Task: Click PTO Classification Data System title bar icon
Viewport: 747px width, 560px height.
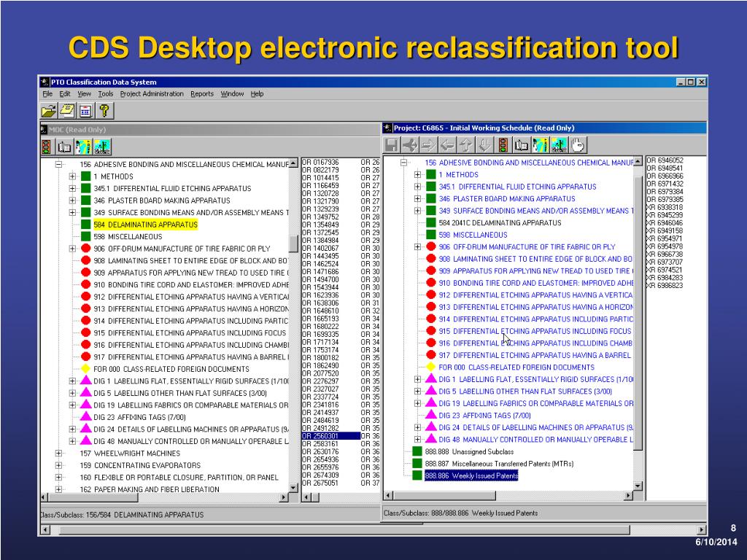Action: [45, 82]
